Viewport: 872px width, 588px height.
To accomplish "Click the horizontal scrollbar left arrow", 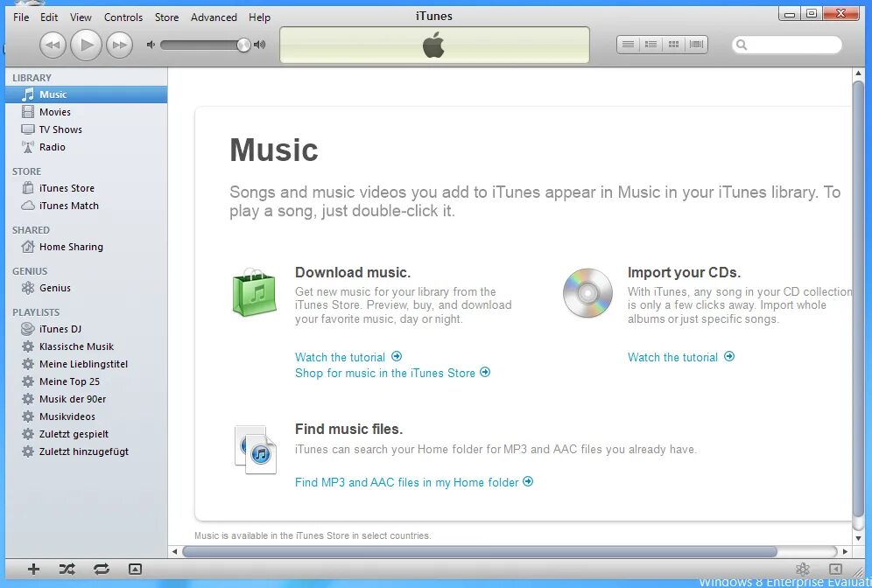I will pos(174,552).
